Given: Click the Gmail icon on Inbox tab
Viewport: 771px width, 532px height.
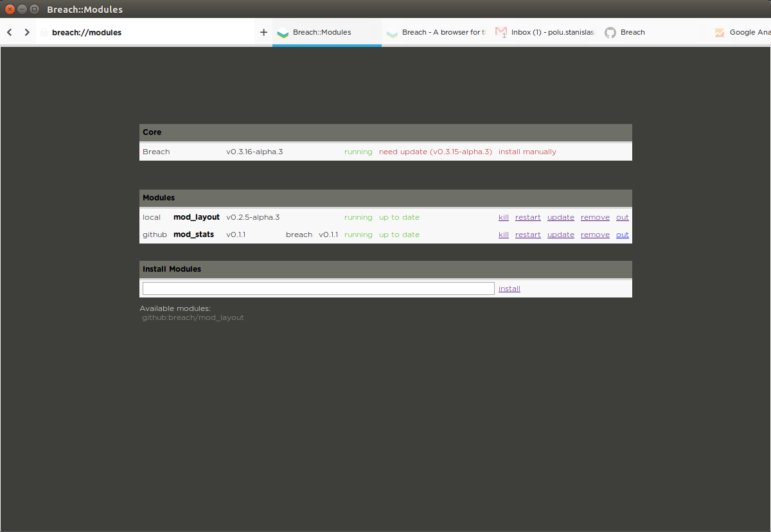Looking at the screenshot, I should pos(501,32).
